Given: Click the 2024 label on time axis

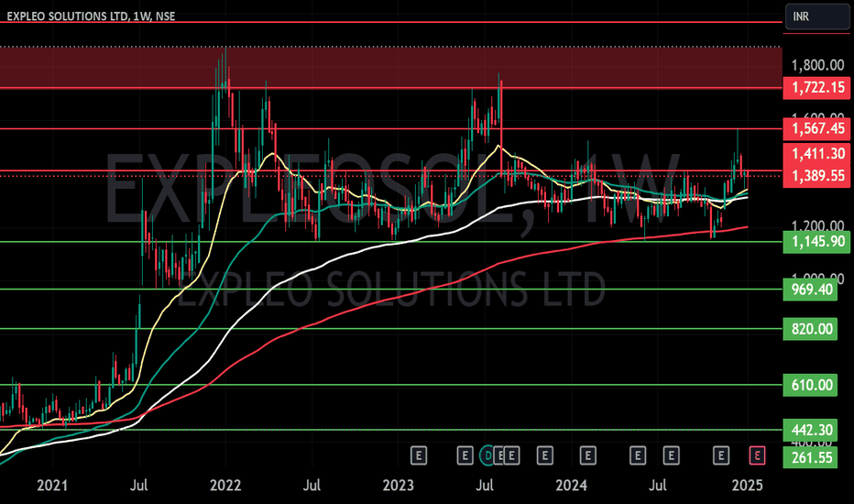Looking at the screenshot, I should [x=572, y=485].
